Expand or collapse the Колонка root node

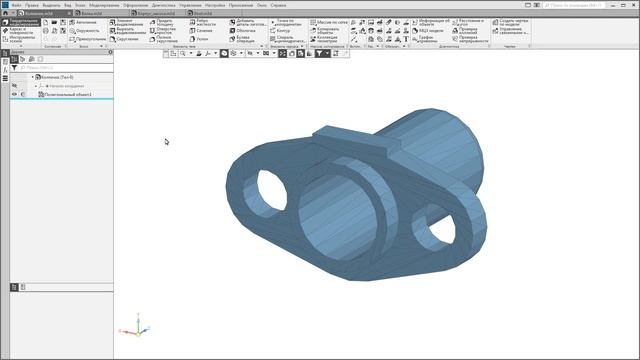[33, 77]
